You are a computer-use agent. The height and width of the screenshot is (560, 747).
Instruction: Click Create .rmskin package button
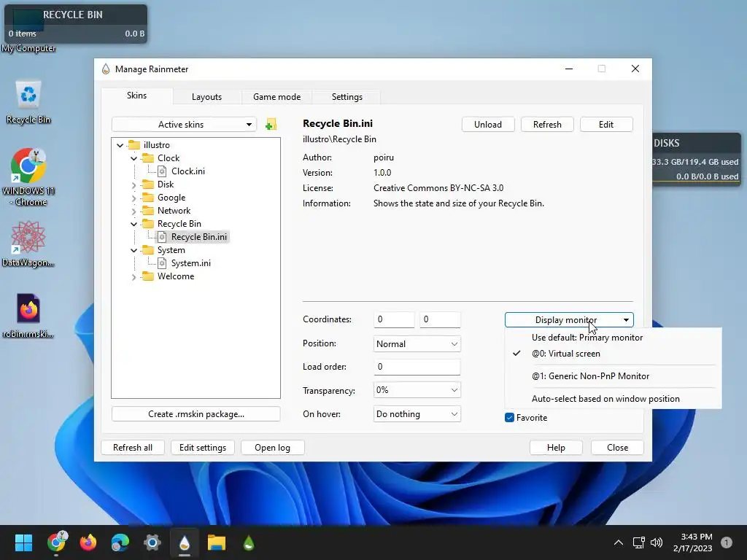tap(196, 414)
